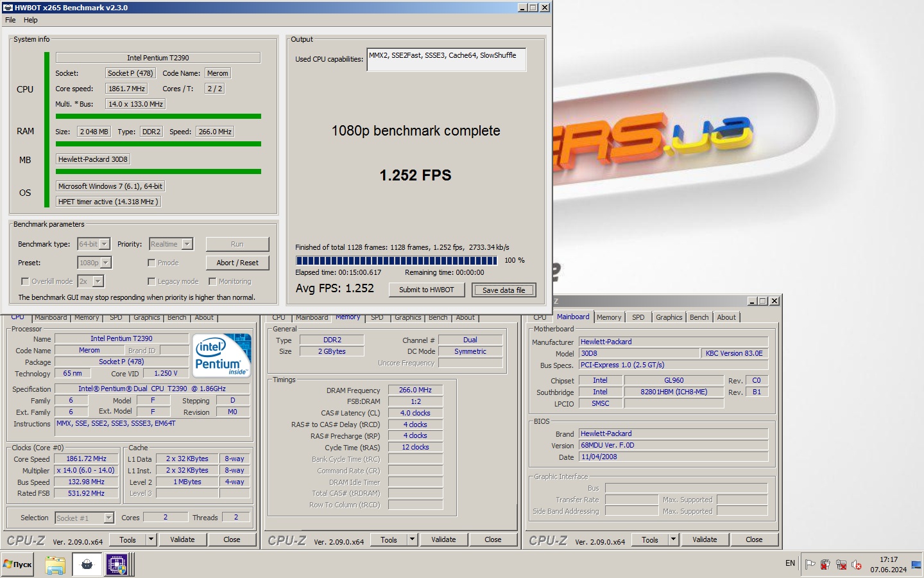The image size is (924, 578).
Task: Select About tab in CPU-Z Mainboard window
Action: click(726, 317)
